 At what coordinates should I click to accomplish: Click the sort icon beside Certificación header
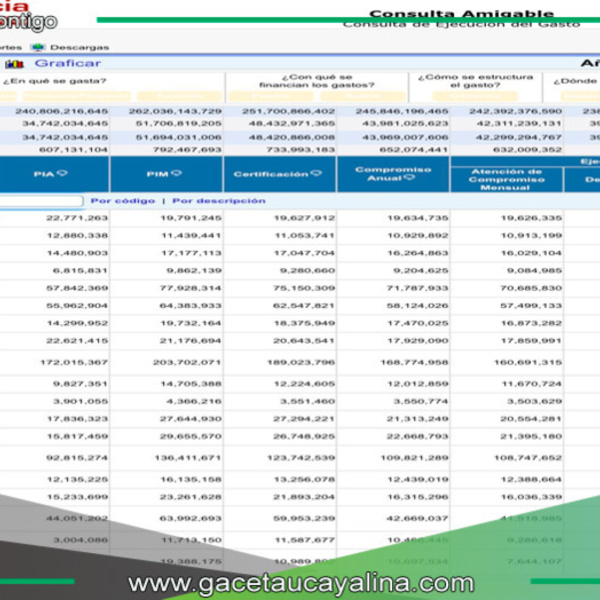[316, 173]
